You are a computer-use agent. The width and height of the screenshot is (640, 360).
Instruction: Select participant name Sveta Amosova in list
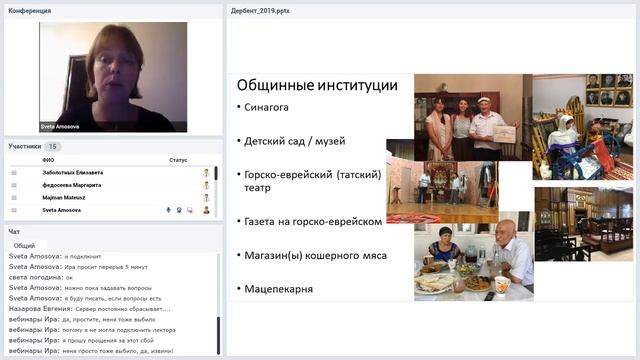[62, 210]
